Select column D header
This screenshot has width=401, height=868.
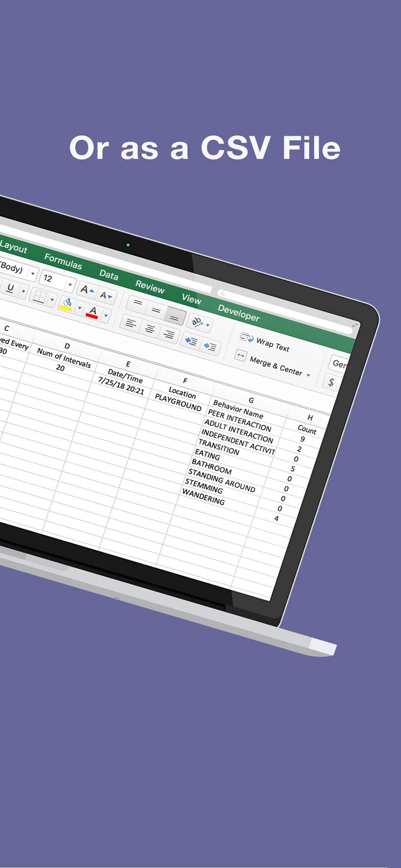click(67, 346)
